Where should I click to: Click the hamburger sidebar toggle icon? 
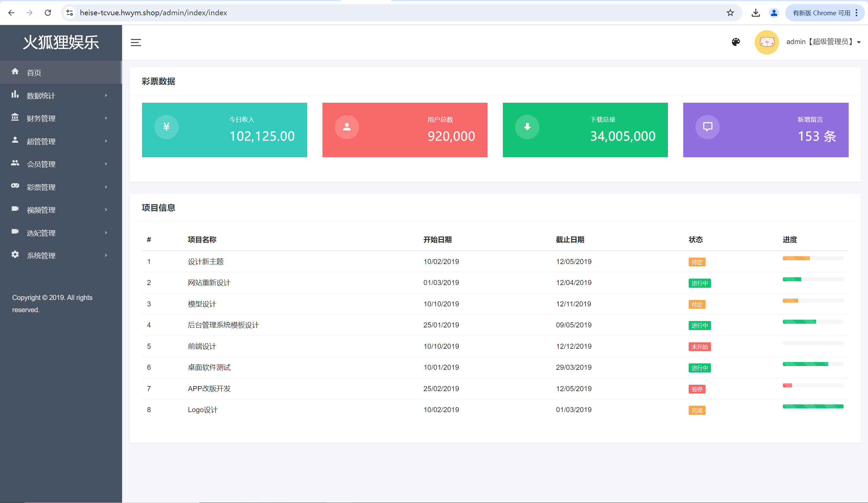click(x=136, y=42)
